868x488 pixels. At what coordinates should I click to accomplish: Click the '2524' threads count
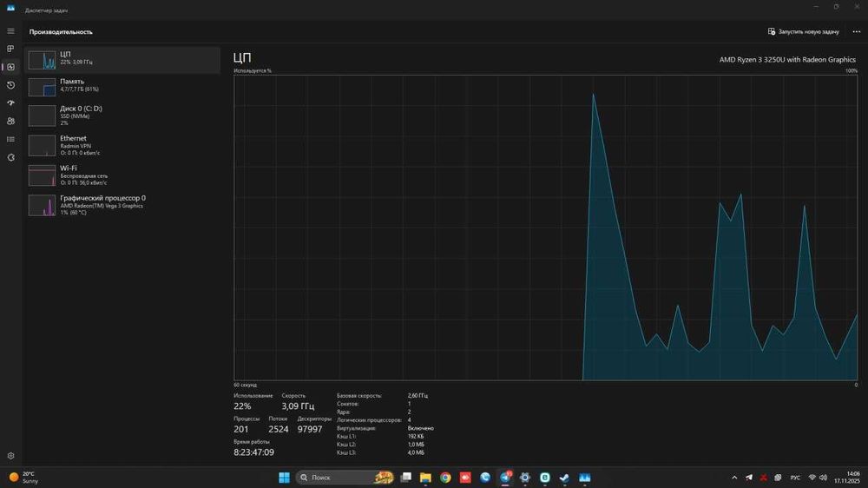point(279,429)
